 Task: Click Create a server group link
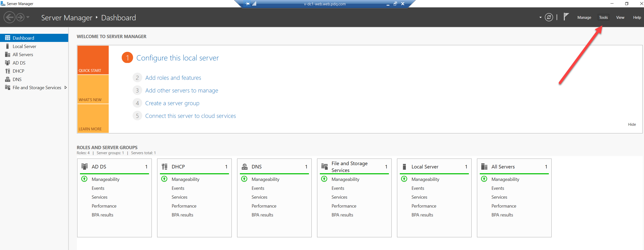click(x=172, y=103)
